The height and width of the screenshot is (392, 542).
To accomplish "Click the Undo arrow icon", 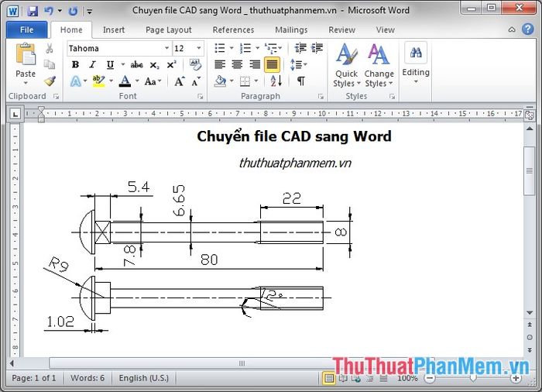I will pyautogui.click(x=49, y=11).
